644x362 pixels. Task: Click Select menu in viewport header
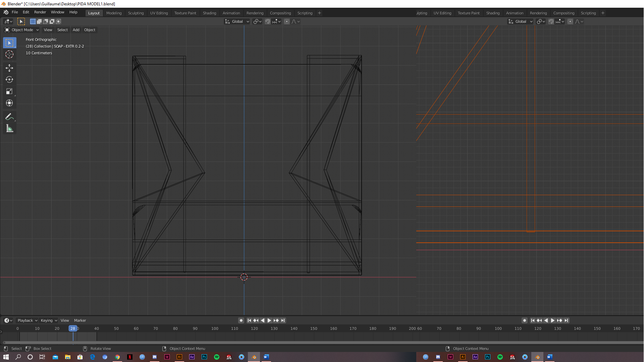[62, 30]
